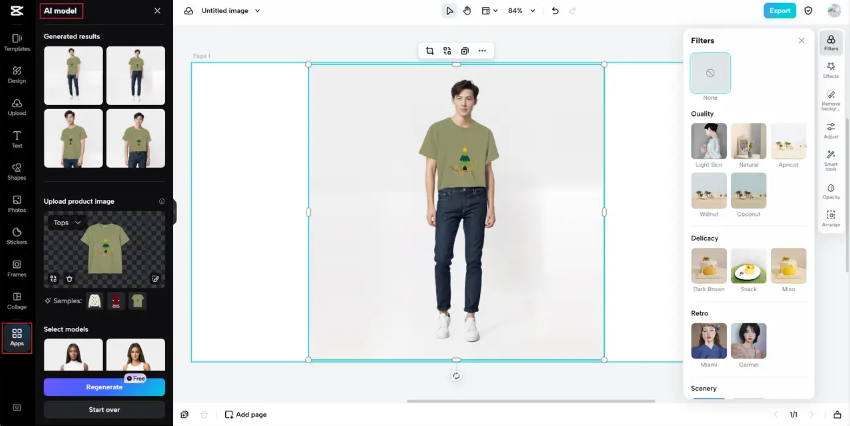Click the edit icon on product image
The width and height of the screenshot is (850, 426).
[156, 279]
